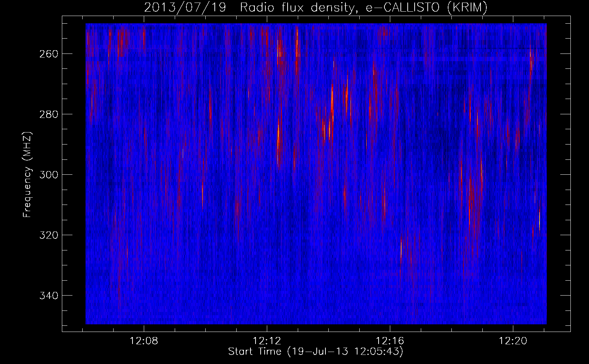Click the plot title '2013/07/19 Radio flux density'

(316, 7)
